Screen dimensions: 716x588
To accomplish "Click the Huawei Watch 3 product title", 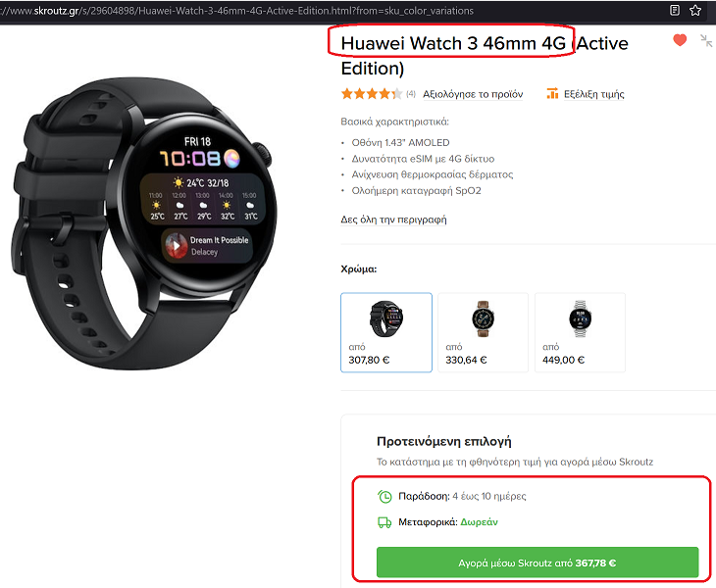I will (x=485, y=56).
